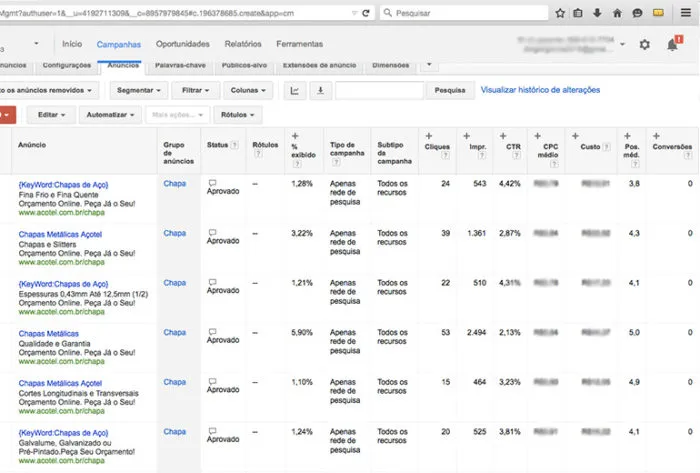The width and height of the screenshot is (700, 473).
Task: Open Visualizar histórico de alterações link
Action: pyautogui.click(x=540, y=90)
